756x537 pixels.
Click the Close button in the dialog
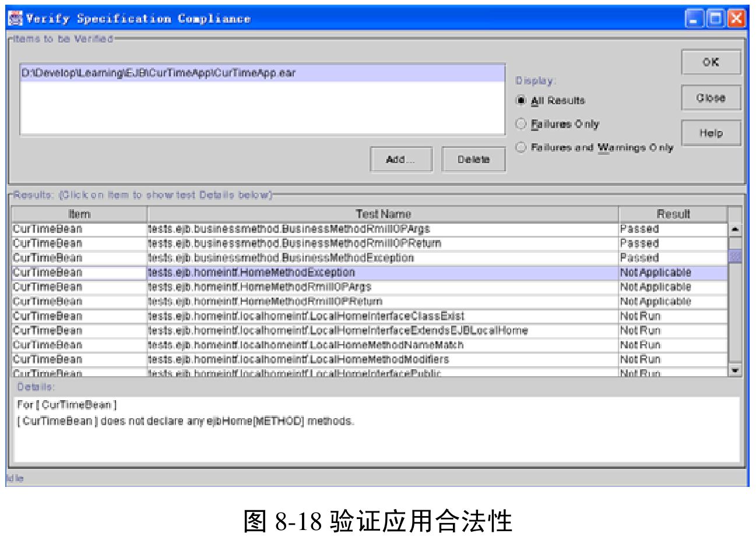click(711, 98)
